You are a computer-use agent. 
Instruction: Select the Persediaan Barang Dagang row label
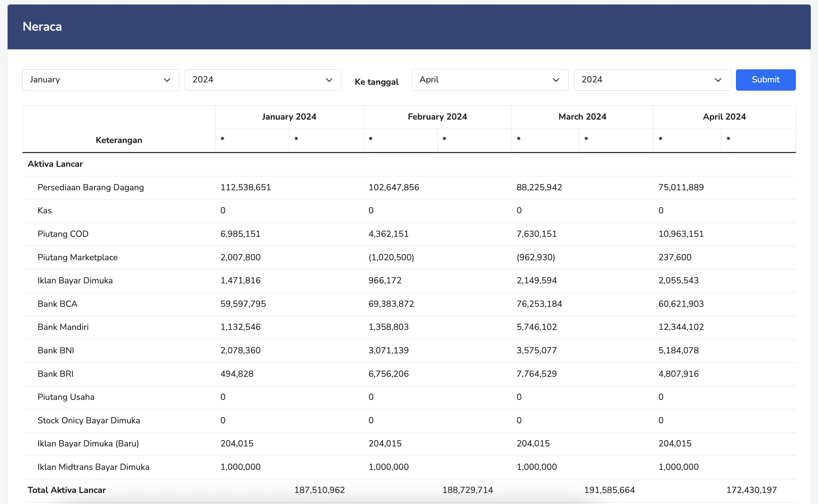[91, 188]
